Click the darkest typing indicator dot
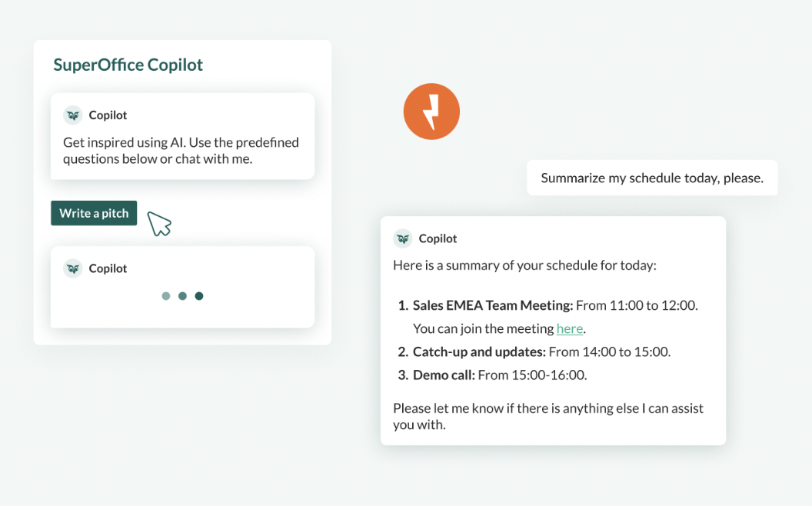812x506 pixels. (199, 296)
